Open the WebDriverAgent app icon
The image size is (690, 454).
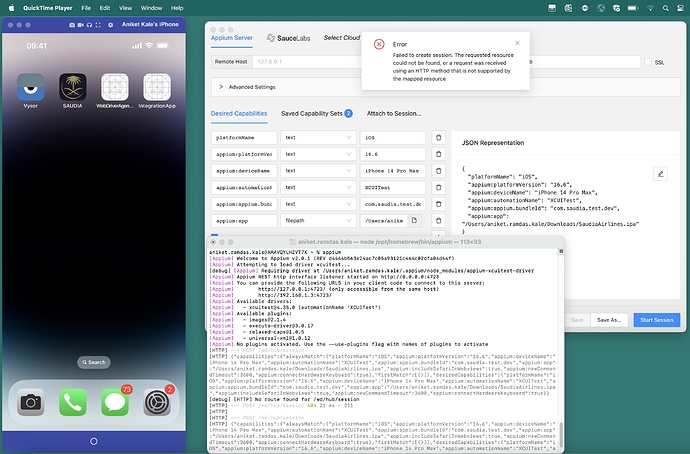(x=115, y=87)
